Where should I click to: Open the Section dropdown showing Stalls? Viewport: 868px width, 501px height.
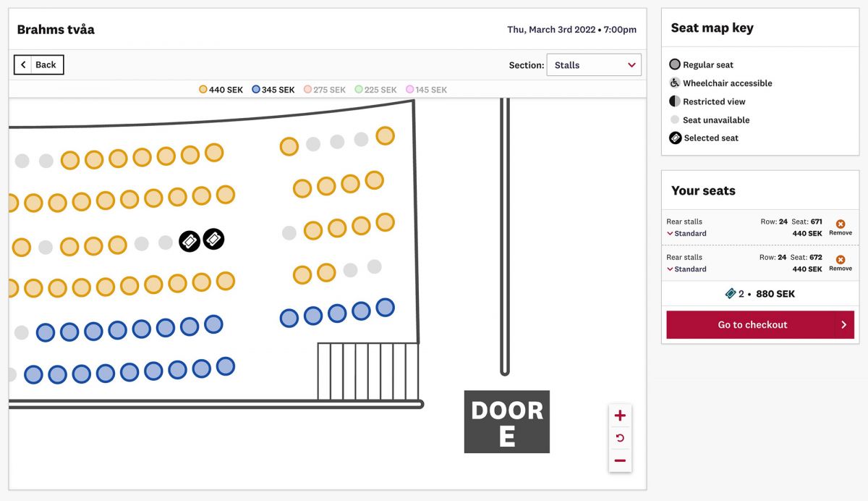coord(593,64)
